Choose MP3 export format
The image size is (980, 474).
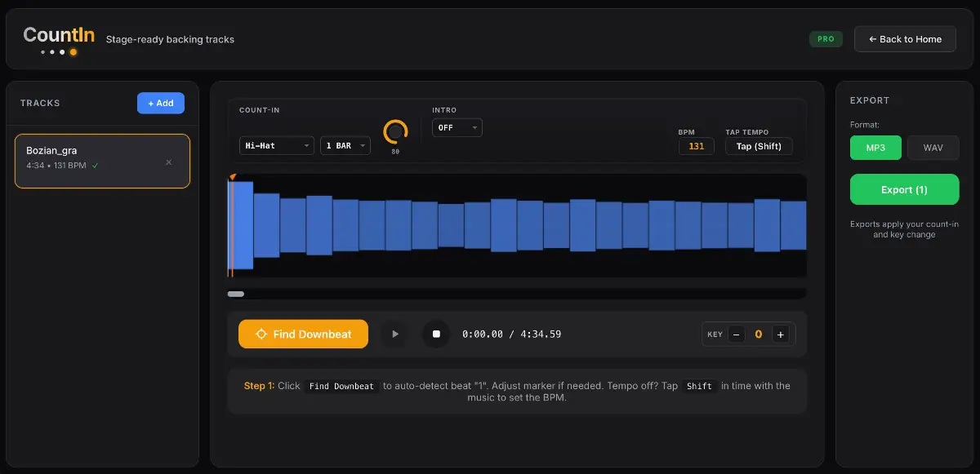[x=875, y=148]
